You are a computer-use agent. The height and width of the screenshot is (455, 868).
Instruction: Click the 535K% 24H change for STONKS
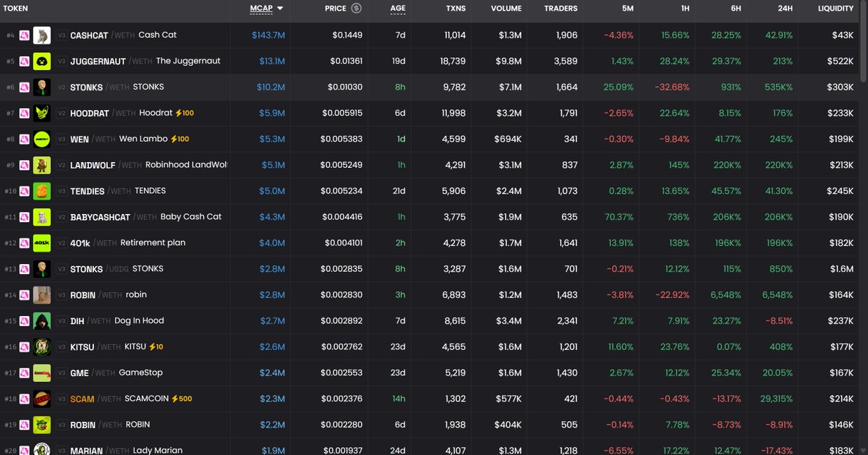(x=780, y=87)
